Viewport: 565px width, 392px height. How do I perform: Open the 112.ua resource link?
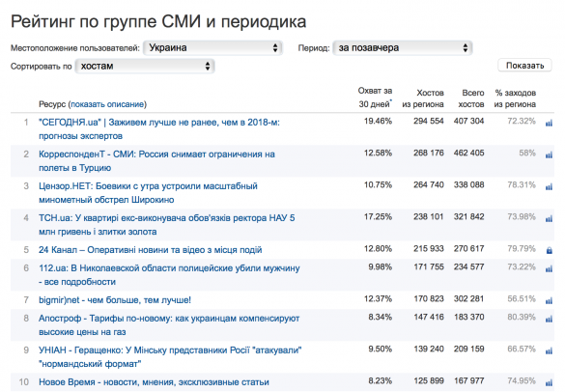[169, 275]
